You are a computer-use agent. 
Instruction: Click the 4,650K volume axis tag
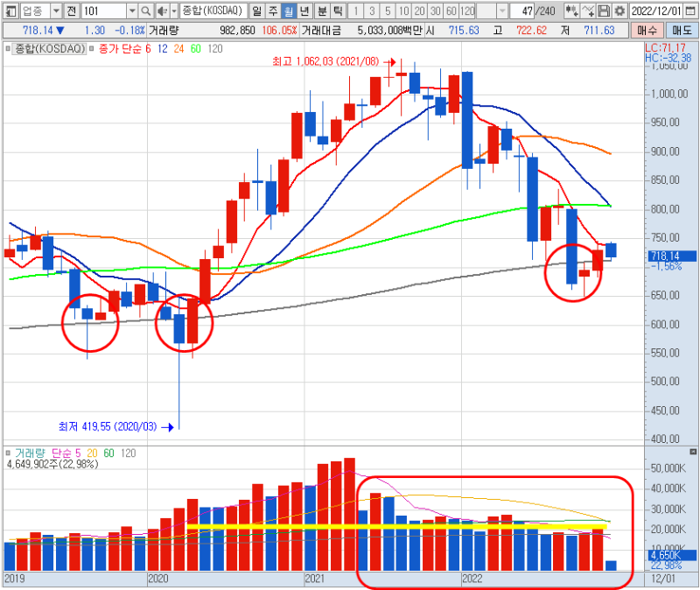coord(672,555)
